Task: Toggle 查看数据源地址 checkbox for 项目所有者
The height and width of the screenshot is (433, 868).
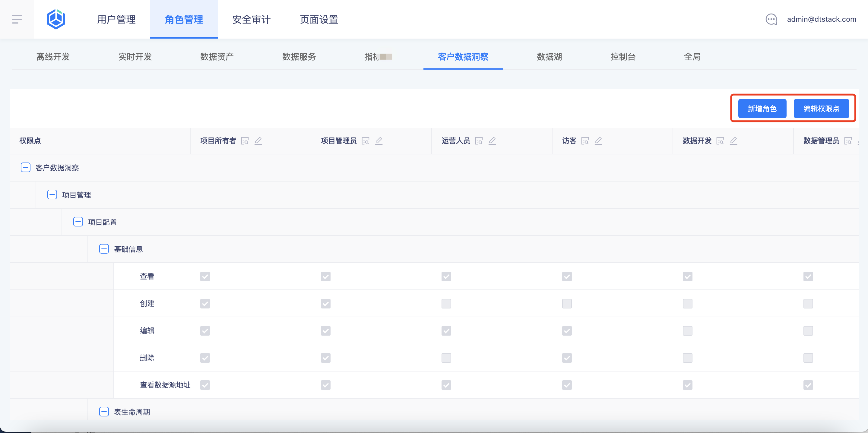Action: (x=205, y=385)
